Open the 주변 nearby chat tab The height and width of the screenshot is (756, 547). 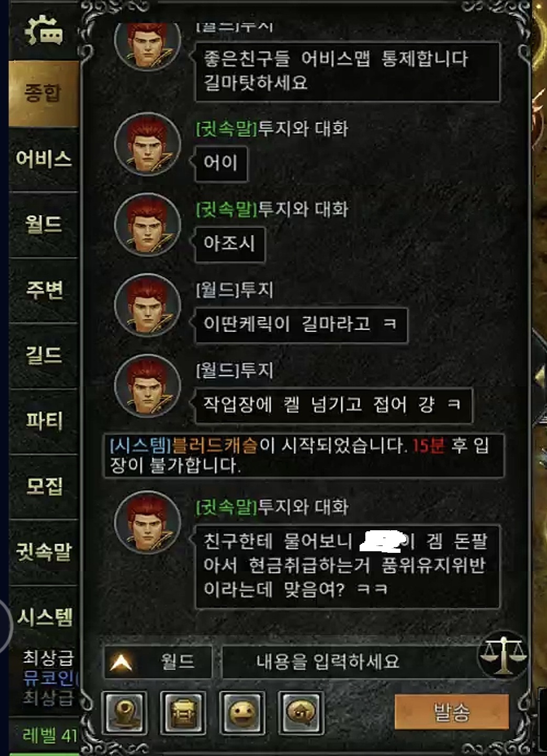[x=44, y=290]
